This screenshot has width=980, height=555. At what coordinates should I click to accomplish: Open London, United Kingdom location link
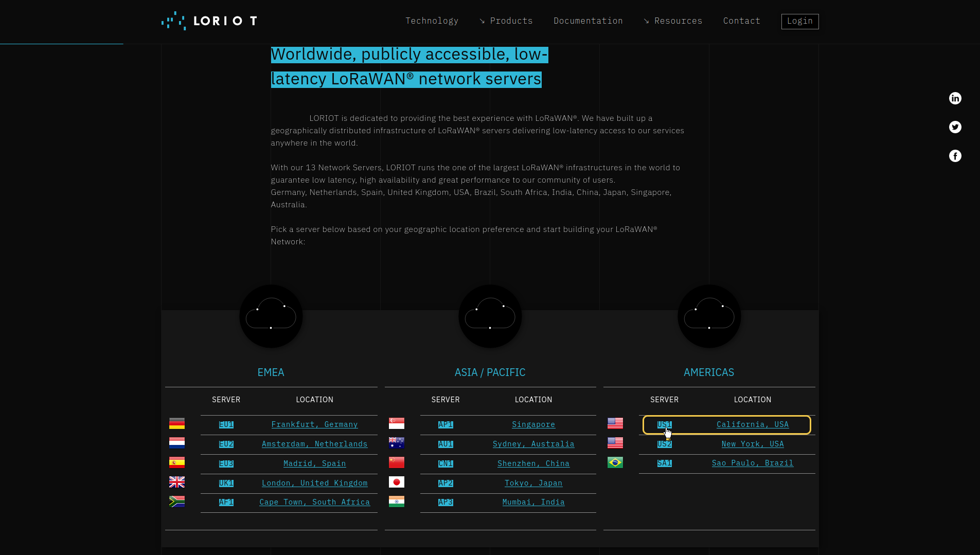(x=314, y=483)
